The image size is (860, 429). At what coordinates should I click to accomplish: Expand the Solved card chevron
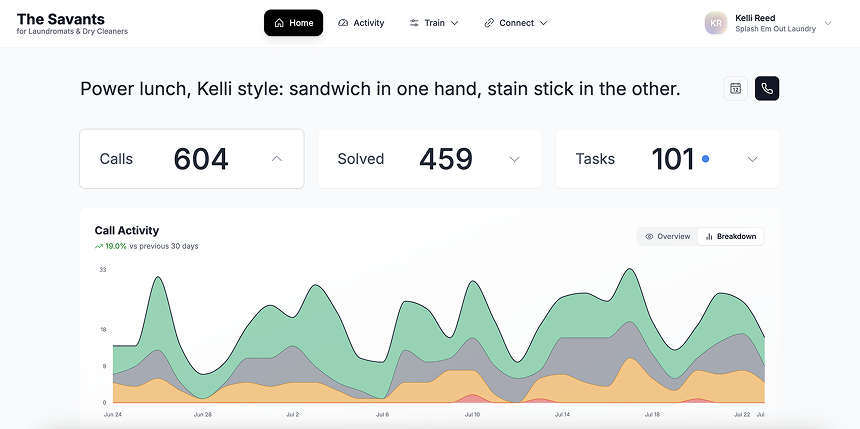click(515, 159)
